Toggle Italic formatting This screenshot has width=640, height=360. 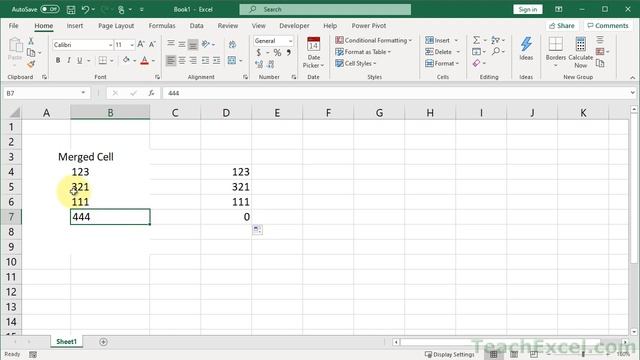(x=69, y=60)
